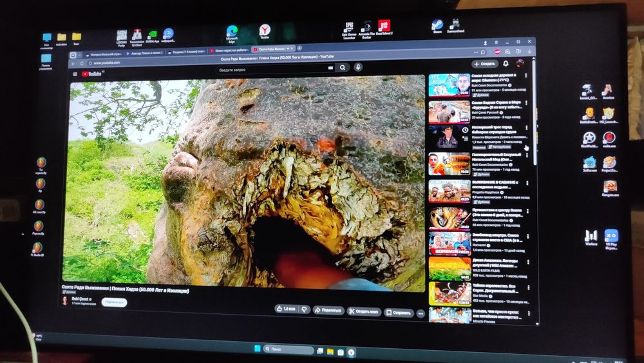Open options menu for 'Больше, чем просто кукла'

point(529,313)
